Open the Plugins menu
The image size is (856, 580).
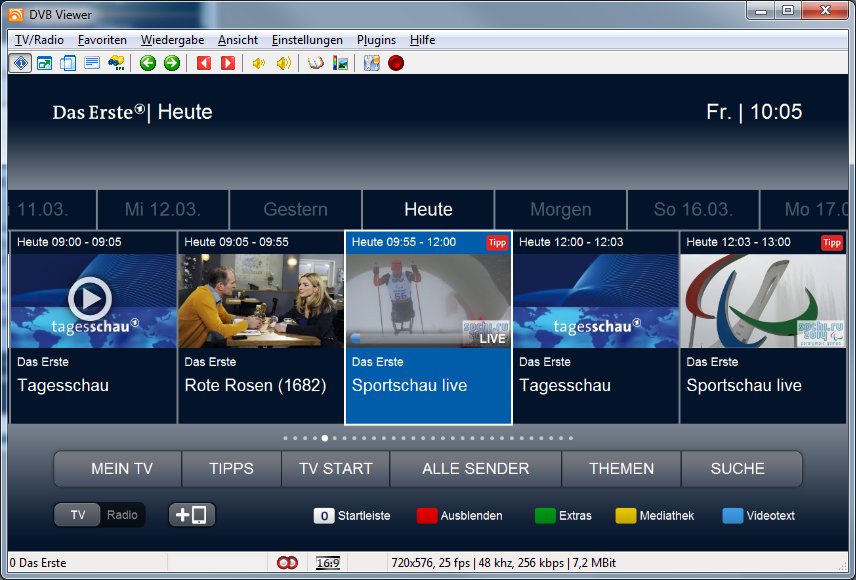(x=376, y=40)
